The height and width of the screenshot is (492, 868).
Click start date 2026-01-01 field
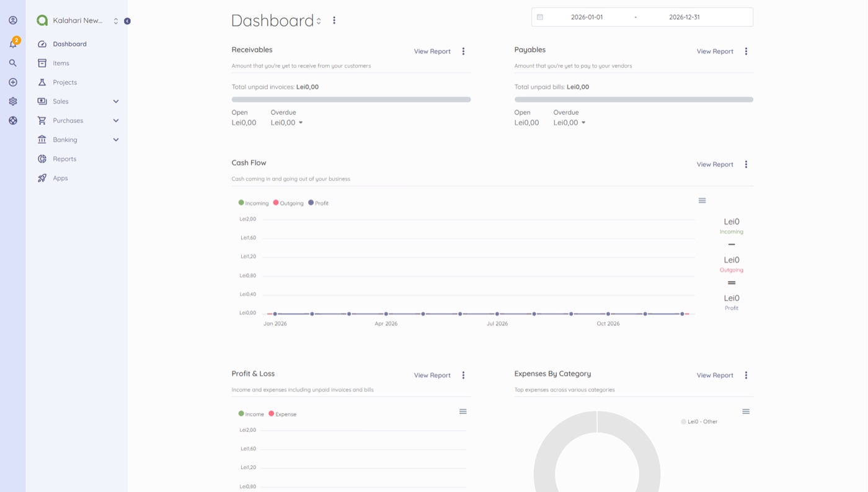(587, 17)
